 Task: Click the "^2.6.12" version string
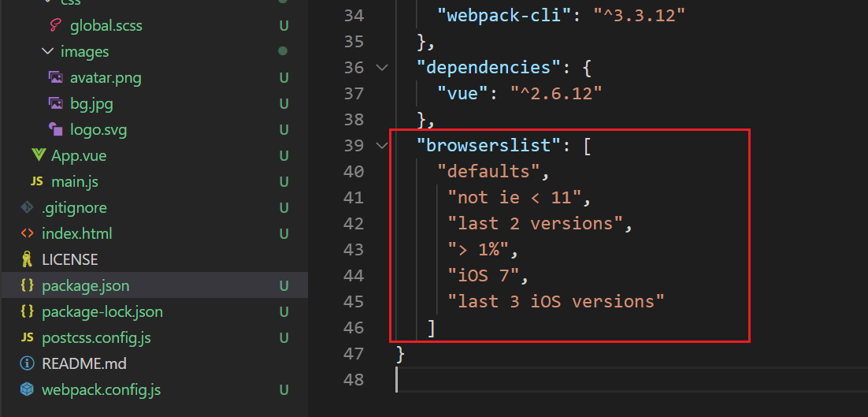[x=556, y=94]
